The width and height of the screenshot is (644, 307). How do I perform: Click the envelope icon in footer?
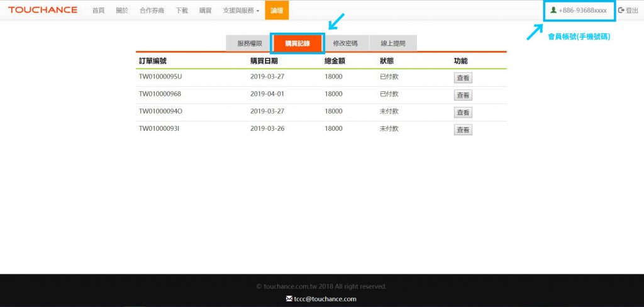click(x=289, y=299)
